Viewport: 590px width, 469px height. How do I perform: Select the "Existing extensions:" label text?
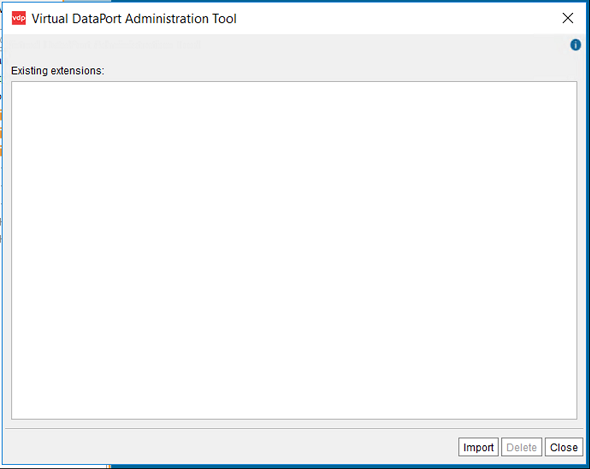pyautogui.click(x=58, y=71)
